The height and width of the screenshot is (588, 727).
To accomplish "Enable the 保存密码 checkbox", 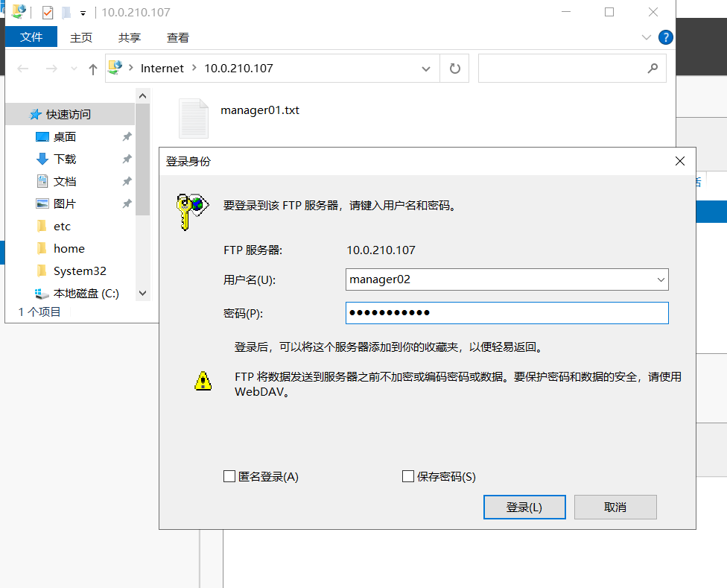I will 408,476.
